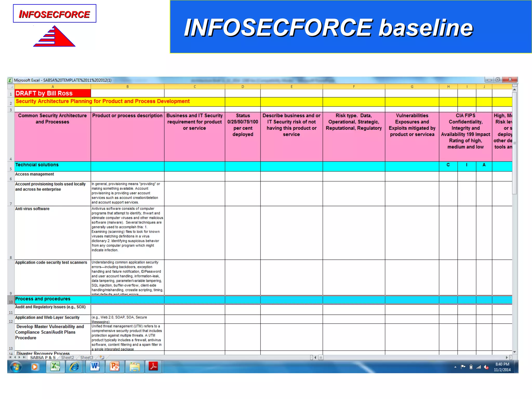532x399 pixels.
Task: Select 'Common Security Architecture and Processes' header
Action: 53,137
